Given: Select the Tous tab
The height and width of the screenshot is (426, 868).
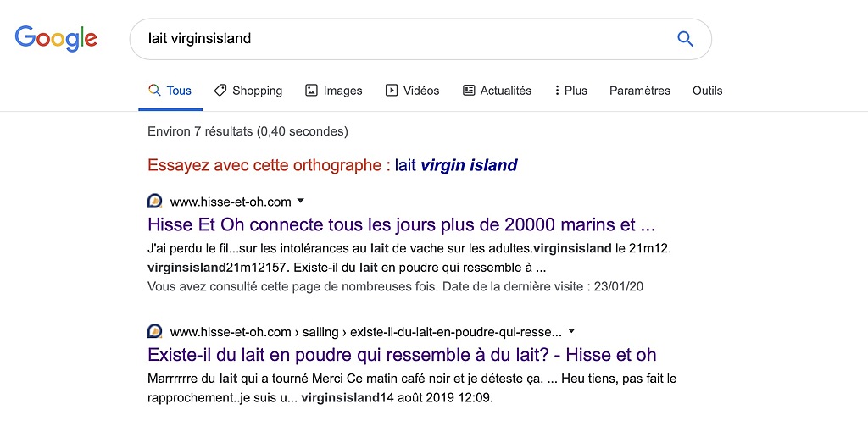Looking at the screenshot, I should (x=170, y=90).
